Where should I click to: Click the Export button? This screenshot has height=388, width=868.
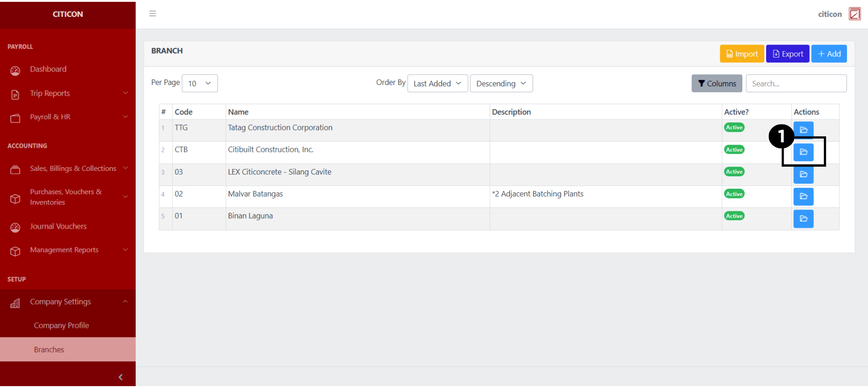click(787, 54)
